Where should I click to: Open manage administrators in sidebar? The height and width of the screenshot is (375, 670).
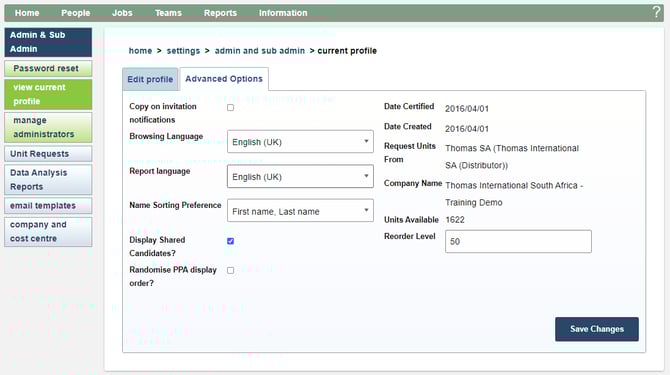[48, 127]
